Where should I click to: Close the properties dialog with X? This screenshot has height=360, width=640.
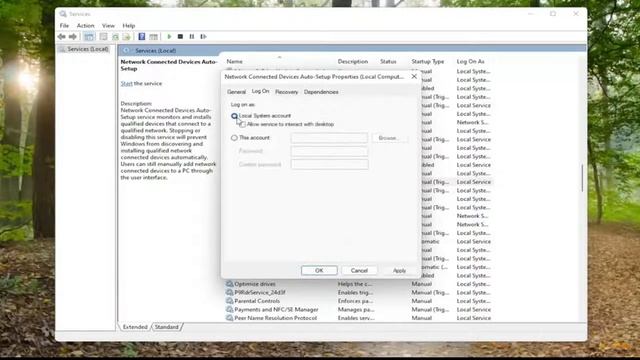(414, 76)
